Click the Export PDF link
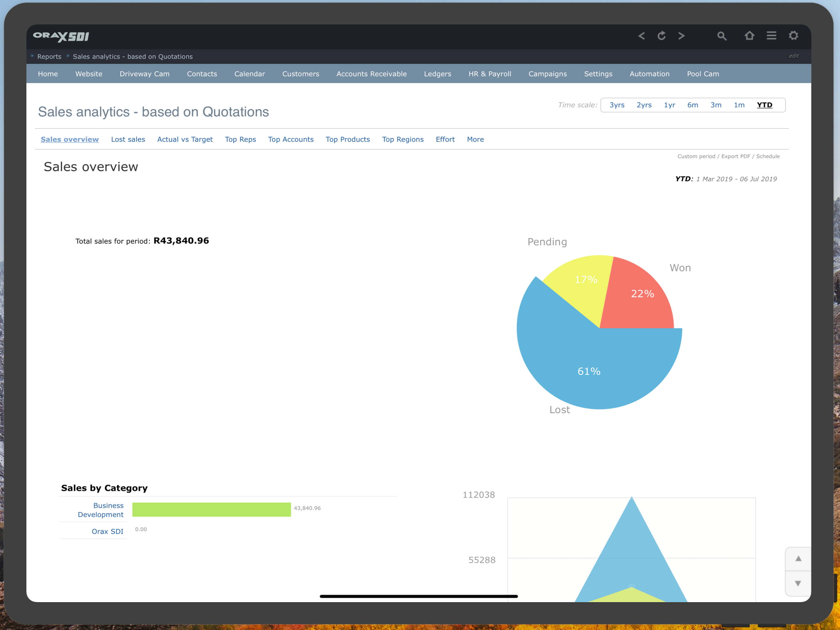The height and width of the screenshot is (630, 840). (x=735, y=156)
